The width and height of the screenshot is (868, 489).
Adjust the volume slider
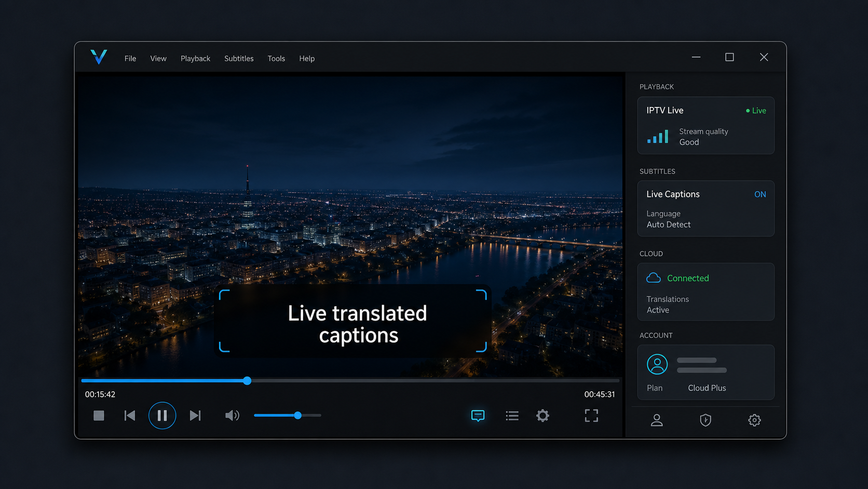pos(287,416)
